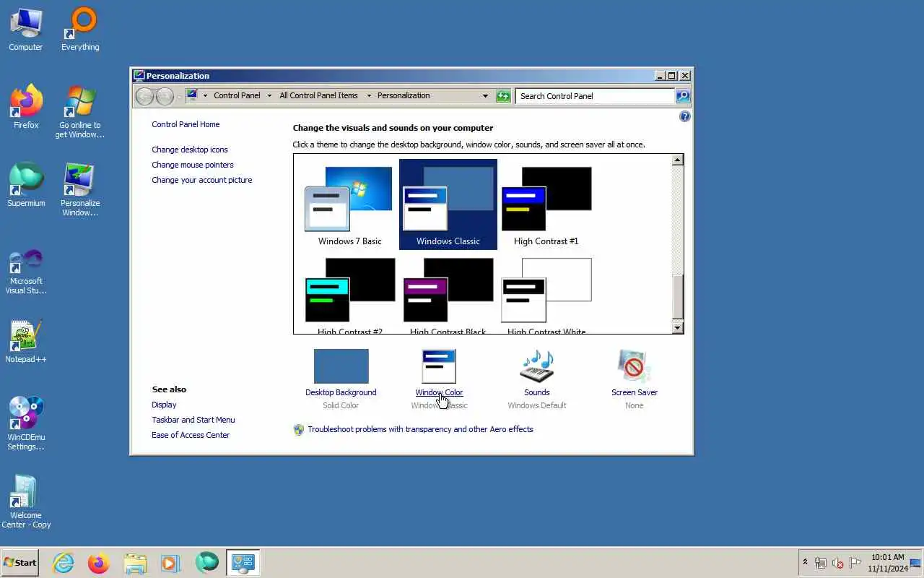Select the High Contrast #1 theme
924x578 pixels.
point(546,205)
